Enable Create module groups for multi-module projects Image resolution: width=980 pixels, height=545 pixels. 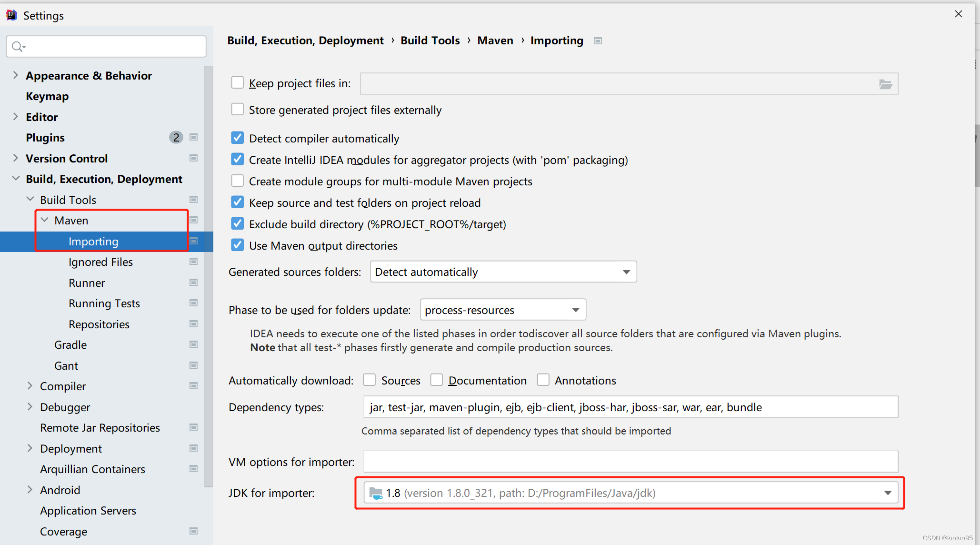click(237, 181)
